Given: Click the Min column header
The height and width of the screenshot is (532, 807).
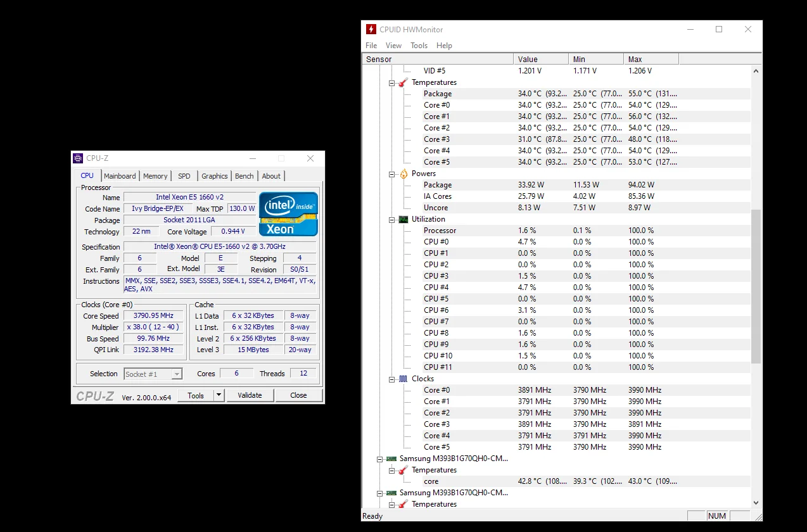Looking at the screenshot, I should [x=596, y=59].
